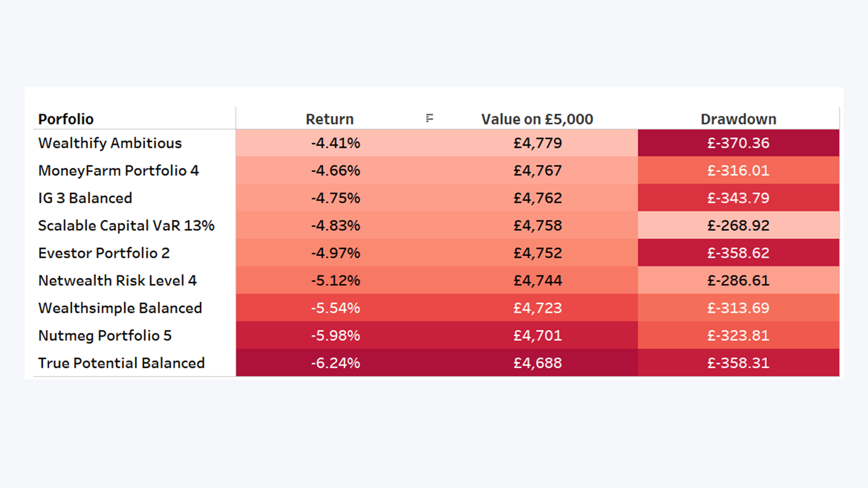Click the sort icon beside the Return header

pyautogui.click(x=429, y=118)
